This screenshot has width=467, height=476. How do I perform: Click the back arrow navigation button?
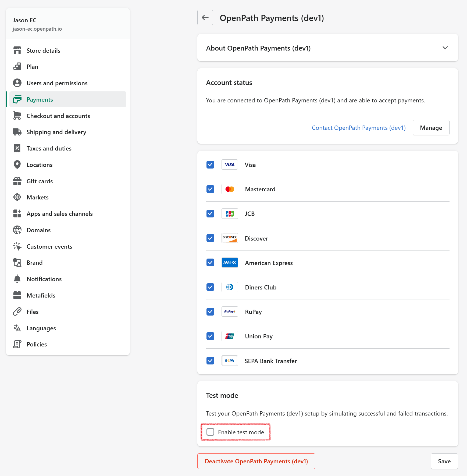click(205, 17)
